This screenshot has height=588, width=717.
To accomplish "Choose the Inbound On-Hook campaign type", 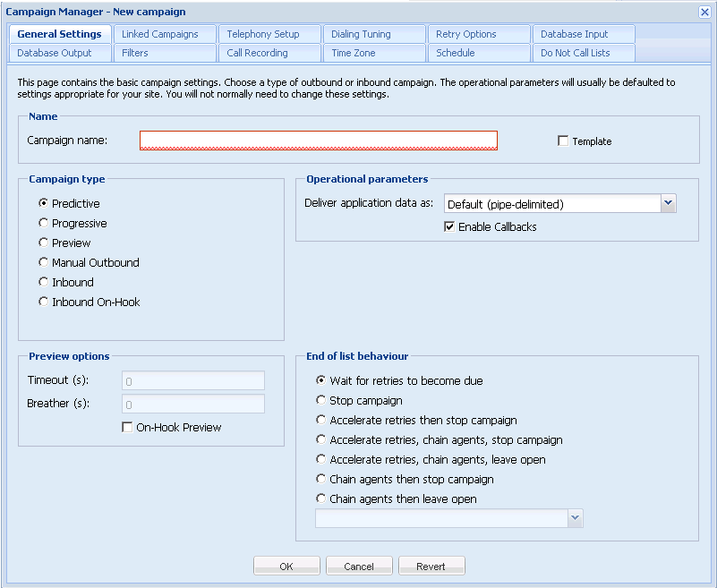I will (x=44, y=302).
